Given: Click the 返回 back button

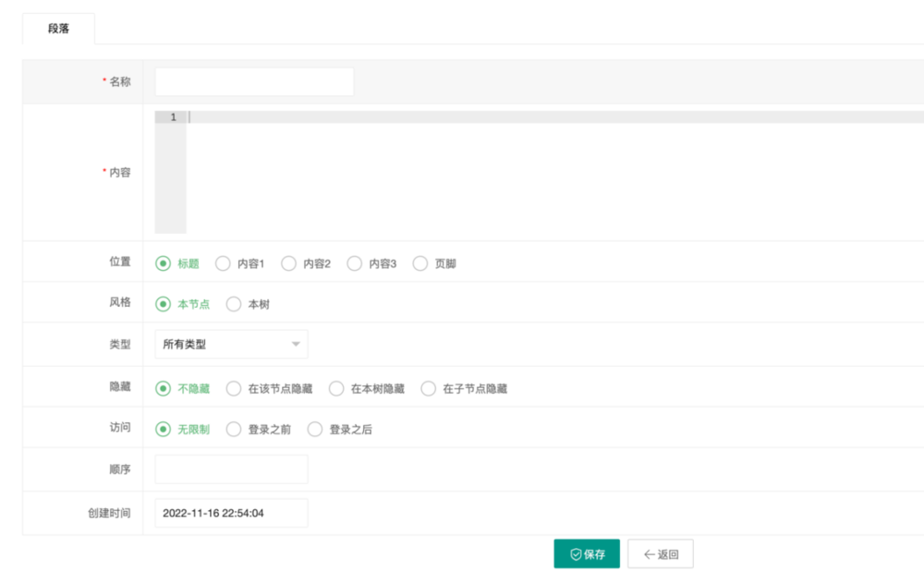Looking at the screenshot, I should [660, 554].
